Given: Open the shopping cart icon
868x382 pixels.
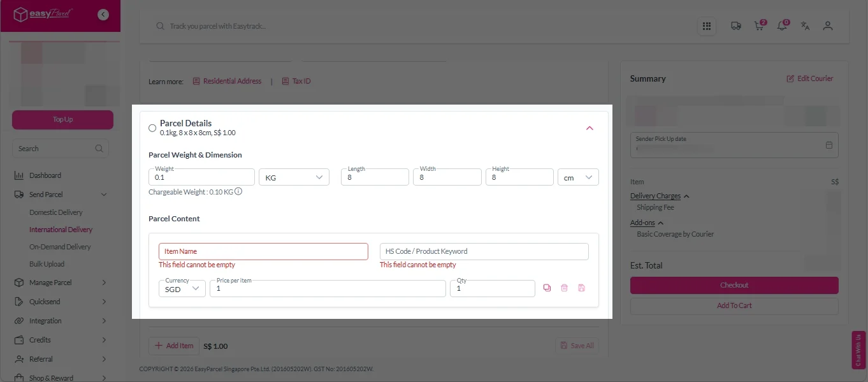Looking at the screenshot, I should coord(758,26).
